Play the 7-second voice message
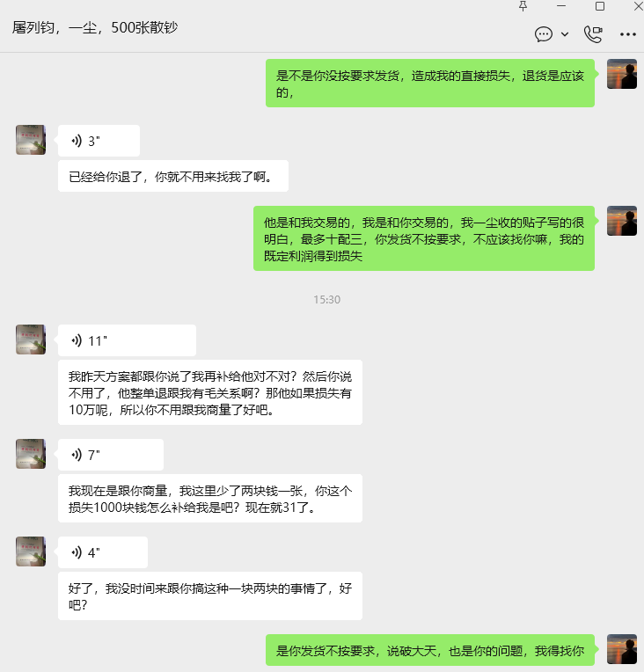The width and height of the screenshot is (644, 672). (111, 455)
